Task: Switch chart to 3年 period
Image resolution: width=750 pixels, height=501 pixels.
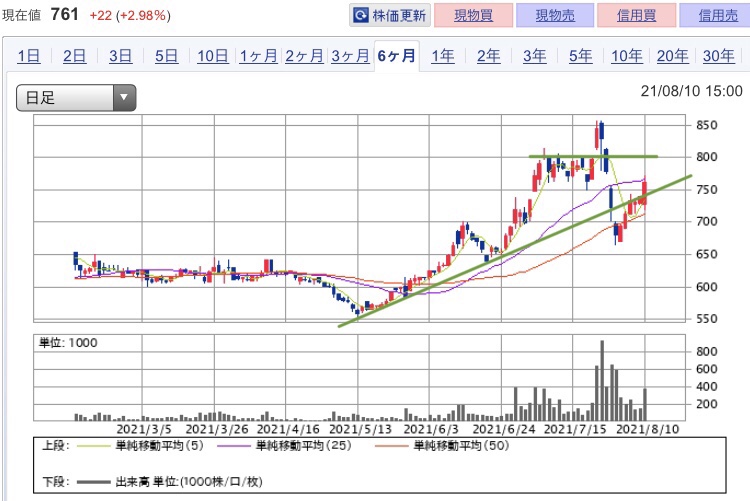Action: point(535,56)
